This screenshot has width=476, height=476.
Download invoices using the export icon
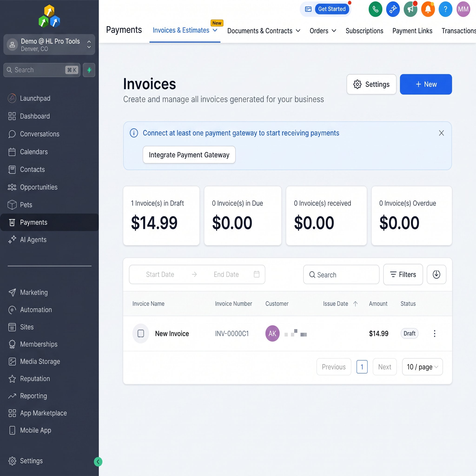(x=436, y=274)
